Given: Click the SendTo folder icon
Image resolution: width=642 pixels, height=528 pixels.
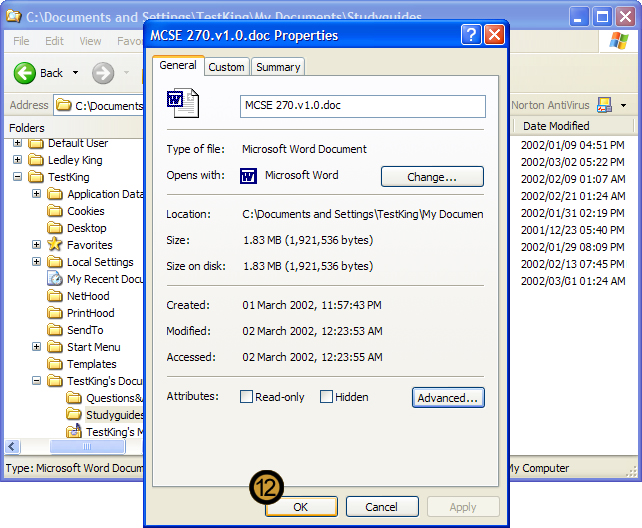Looking at the screenshot, I should pyautogui.click(x=54, y=330).
